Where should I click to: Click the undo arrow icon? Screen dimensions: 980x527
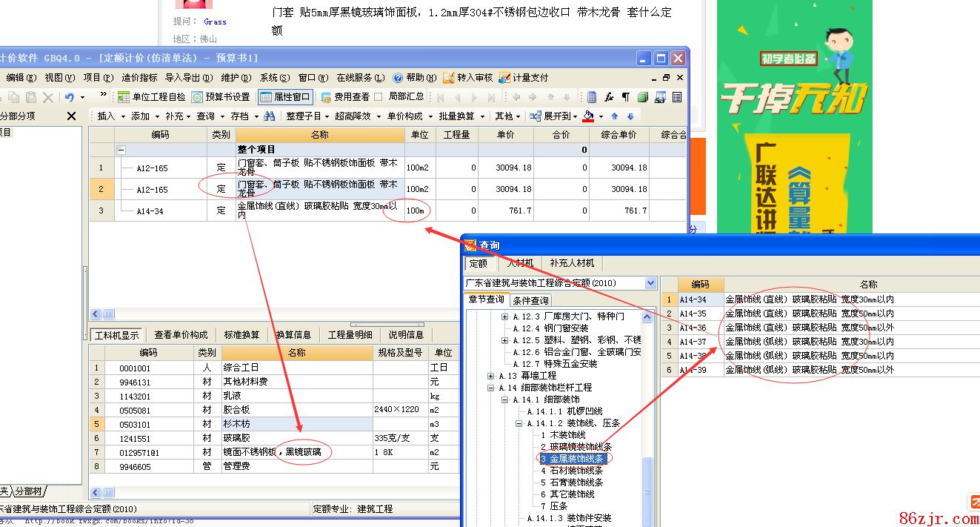coord(69,97)
